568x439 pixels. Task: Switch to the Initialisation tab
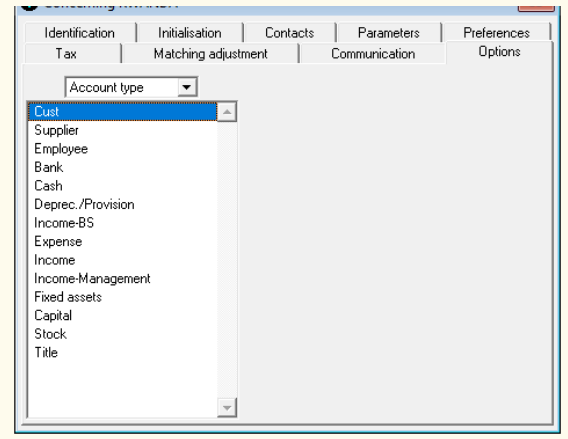coord(190,33)
